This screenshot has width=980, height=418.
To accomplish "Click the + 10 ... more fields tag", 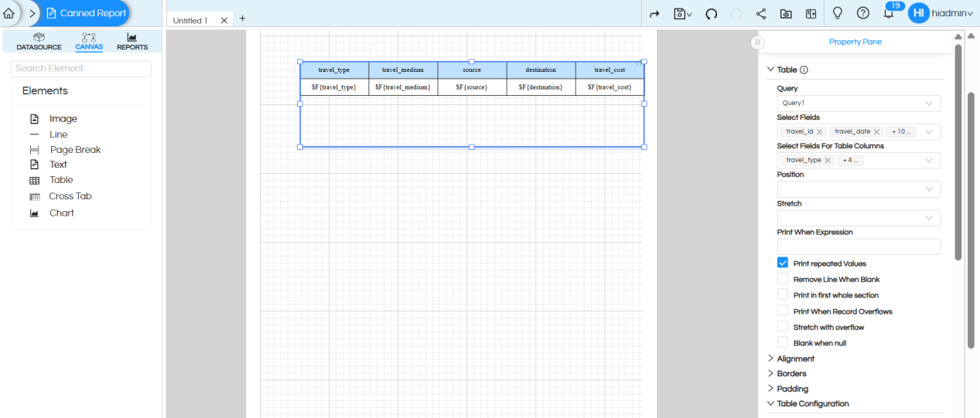I will click(x=903, y=132).
